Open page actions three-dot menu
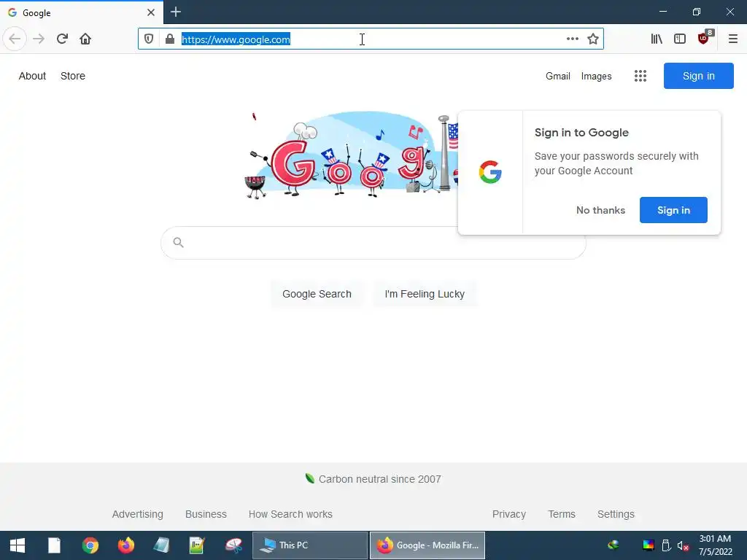Viewport: 747px width, 560px height. [x=572, y=39]
